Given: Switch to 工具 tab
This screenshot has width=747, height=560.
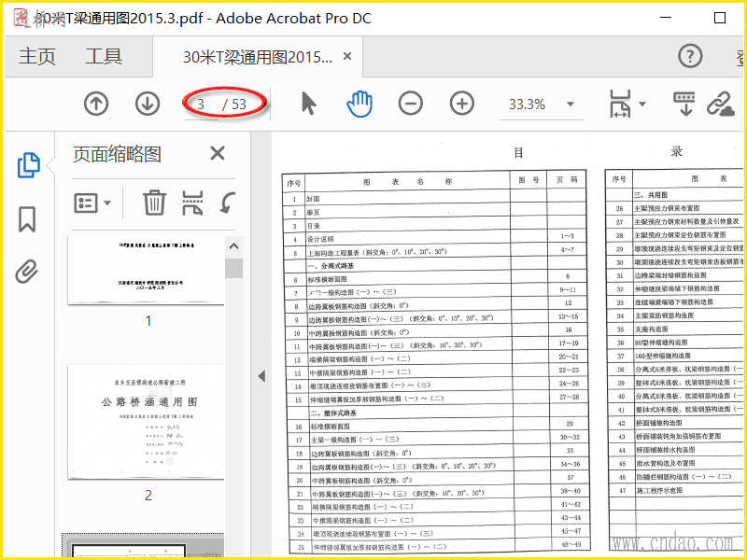Looking at the screenshot, I should click(104, 57).
